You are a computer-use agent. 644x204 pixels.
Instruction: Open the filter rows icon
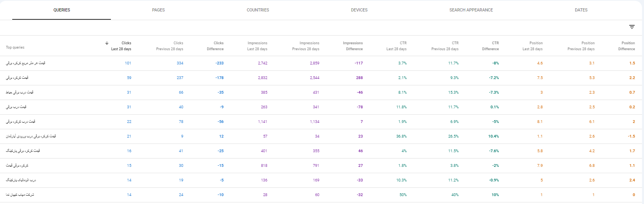pos(632,27)
